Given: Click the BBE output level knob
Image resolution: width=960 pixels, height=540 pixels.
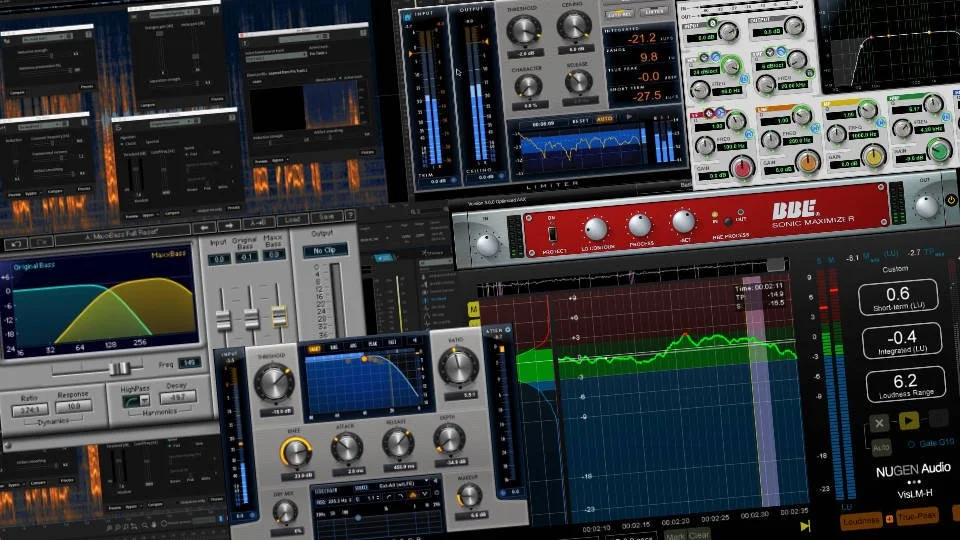Looking at the screenshot, I should [x=926, y=207].
